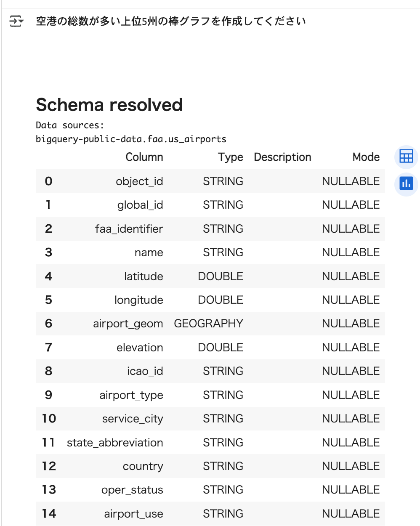Click the Column header in schema table
The image size is (420, 526).
click(144, 157)
